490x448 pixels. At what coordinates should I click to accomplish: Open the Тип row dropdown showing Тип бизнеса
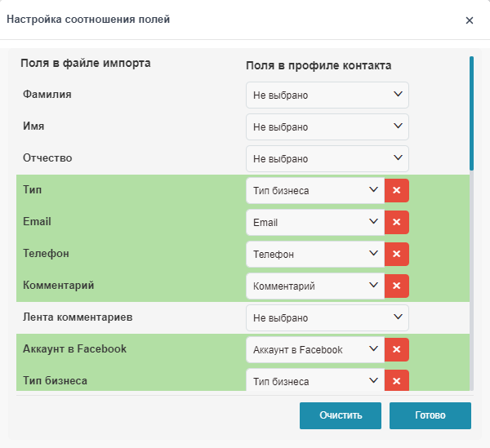(x=314, y=190)
